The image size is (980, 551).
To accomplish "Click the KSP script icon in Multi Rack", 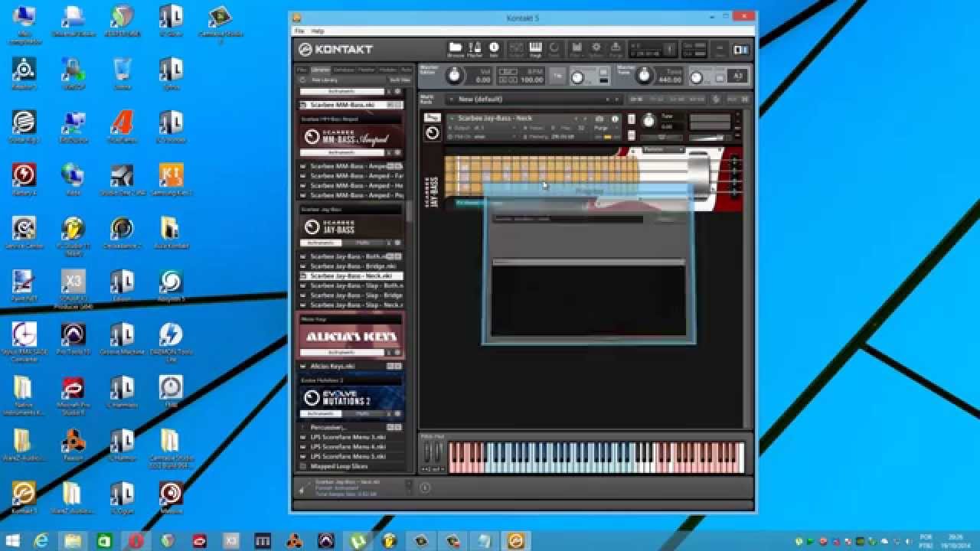I will point(715,99).
